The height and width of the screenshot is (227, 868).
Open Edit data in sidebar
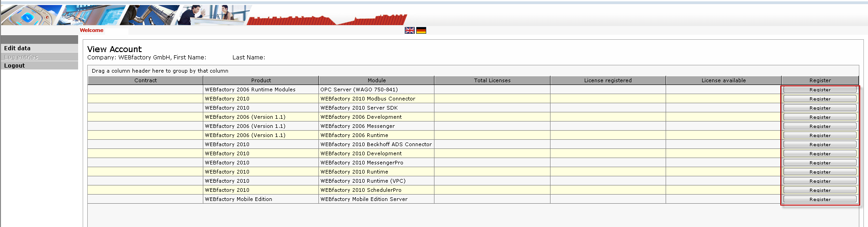(x=17, y=48)
